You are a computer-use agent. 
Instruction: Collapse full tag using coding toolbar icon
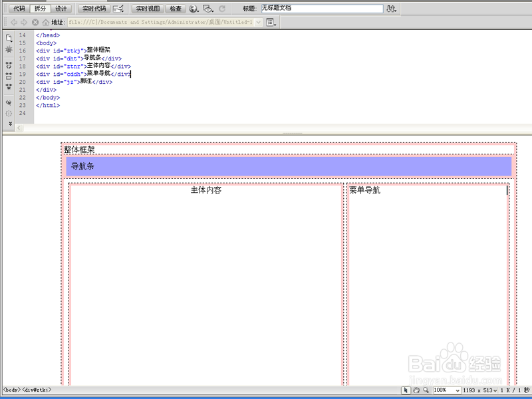pos(9,64)
